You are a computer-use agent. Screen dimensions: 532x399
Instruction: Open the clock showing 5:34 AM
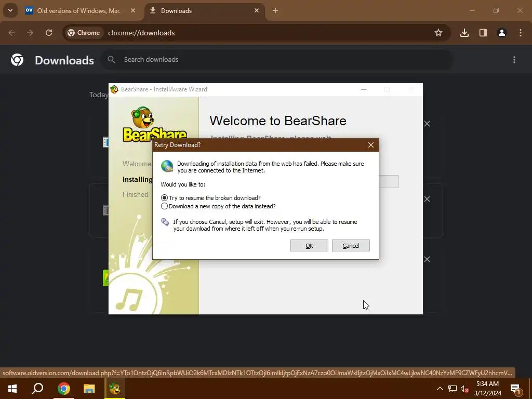pos(487,389)
